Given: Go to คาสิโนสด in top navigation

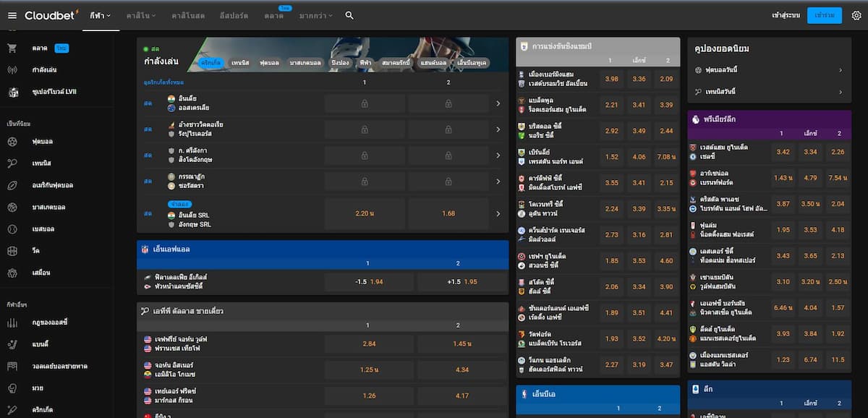Looking at the screenshot, I should tap(188, 15).
